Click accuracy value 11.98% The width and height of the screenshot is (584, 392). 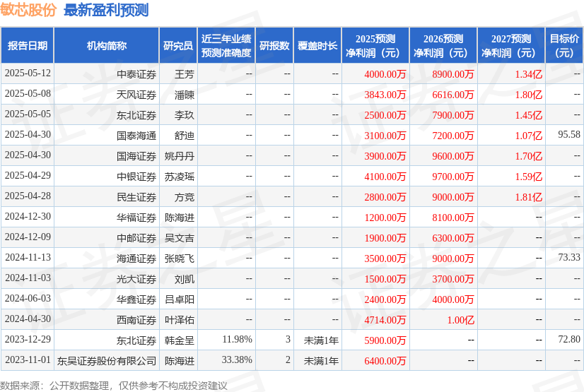[x=238, y=339]
